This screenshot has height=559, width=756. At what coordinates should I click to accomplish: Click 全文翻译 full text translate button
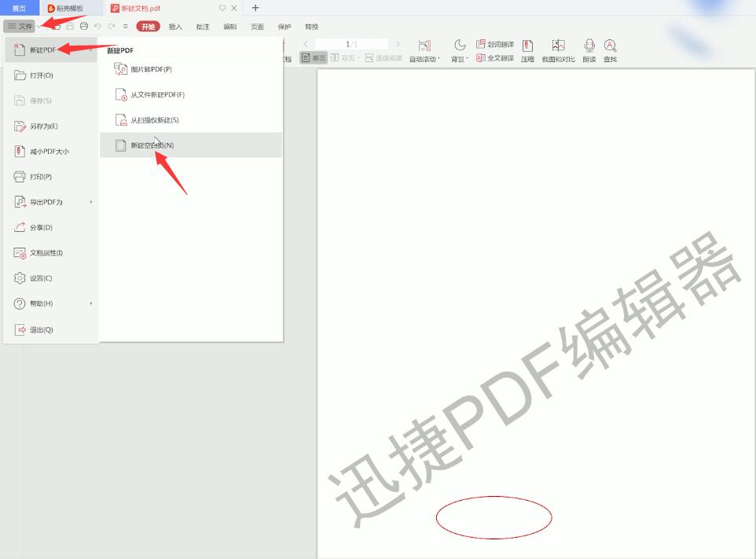pos(495,58)
